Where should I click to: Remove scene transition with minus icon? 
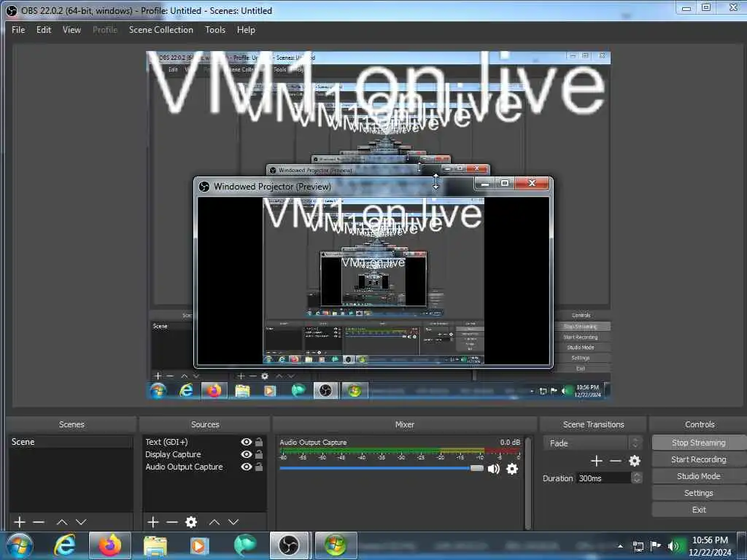616,461
